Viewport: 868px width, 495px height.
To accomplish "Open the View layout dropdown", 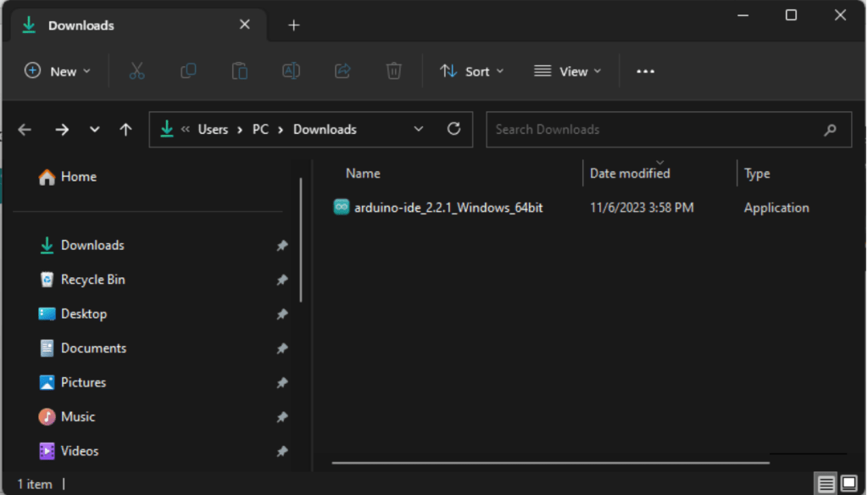I will point(568,71).
